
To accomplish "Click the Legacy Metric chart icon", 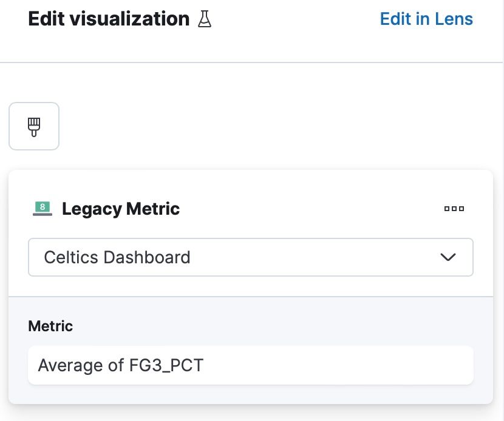I will [x=42, y=209].
